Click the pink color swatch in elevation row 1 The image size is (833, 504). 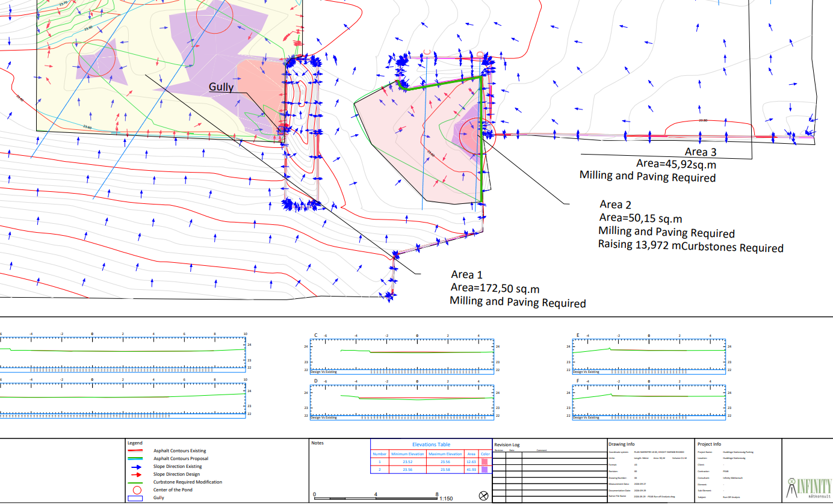pyautogui.click(x=486, y=461)
